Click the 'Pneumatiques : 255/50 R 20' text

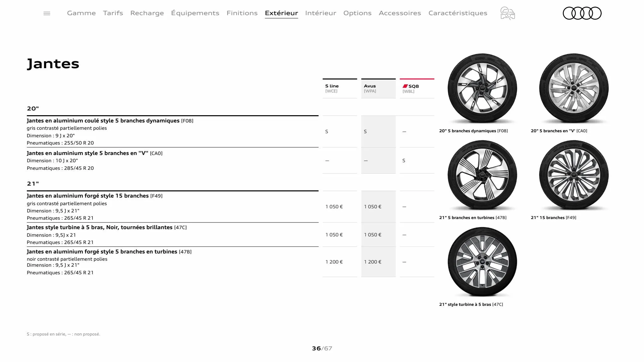pos(60,143)
